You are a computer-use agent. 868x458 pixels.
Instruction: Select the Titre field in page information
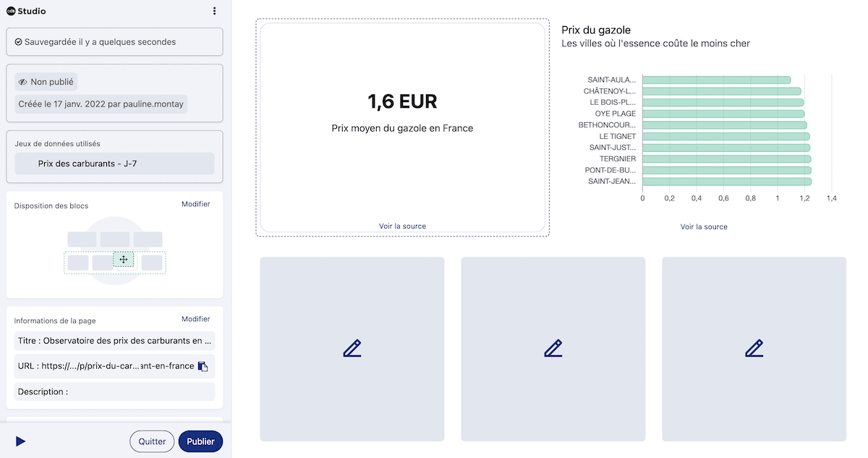point(114,341)
